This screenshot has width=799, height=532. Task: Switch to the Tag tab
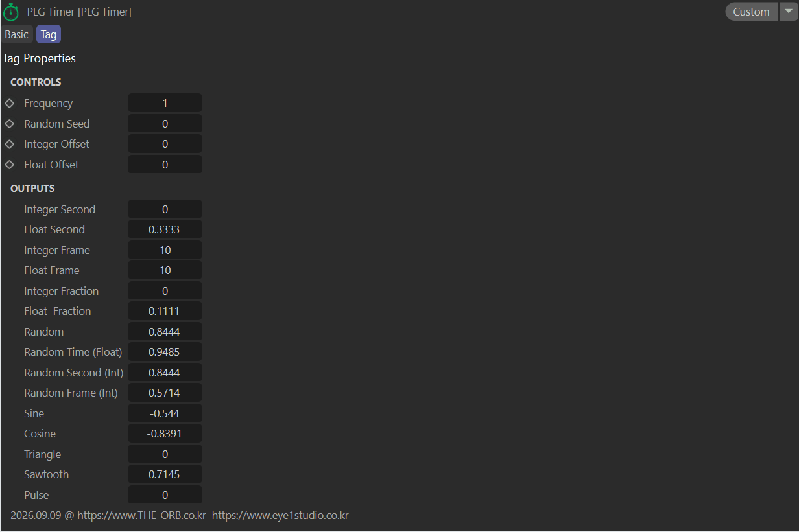(x=49, y=34)
